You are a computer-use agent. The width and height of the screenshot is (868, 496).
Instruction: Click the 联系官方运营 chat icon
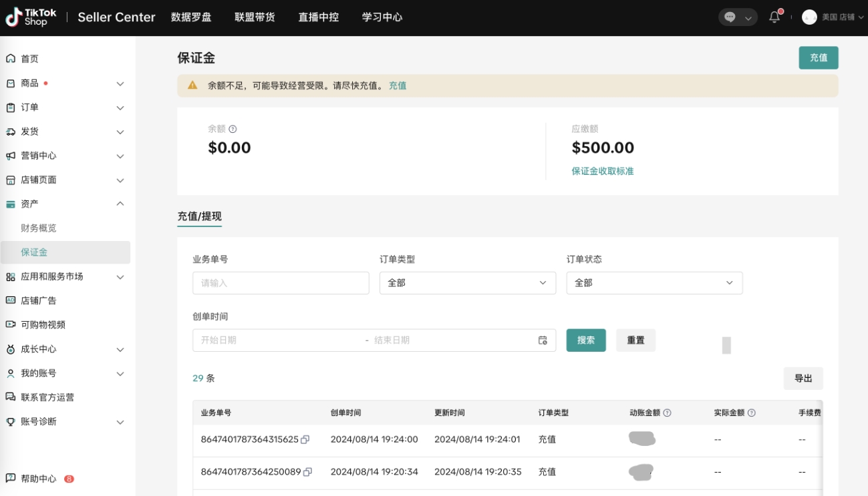(x=11, y=397)
